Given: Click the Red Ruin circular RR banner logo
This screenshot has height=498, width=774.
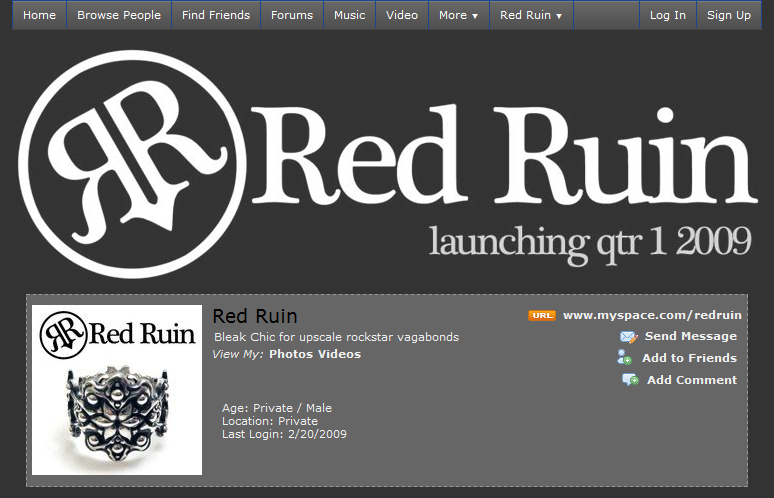Looking at the screenshot, I should (132, 164).
